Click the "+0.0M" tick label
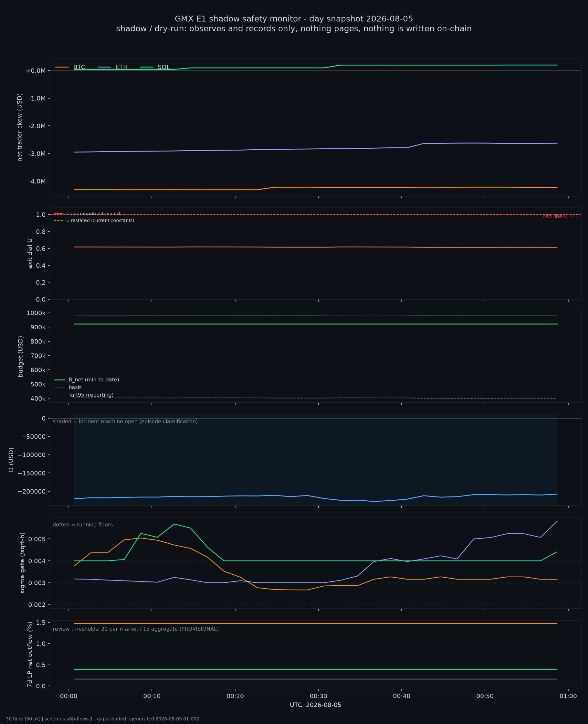 [36, 71]
